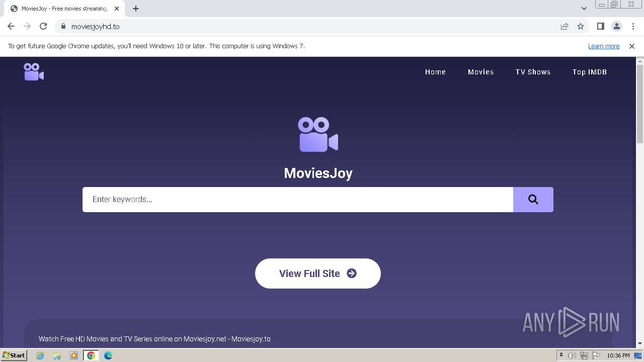The image size is (644, 362).
Task: Dismiss the Chrome update notification
Action: click(x=632, y=46)
